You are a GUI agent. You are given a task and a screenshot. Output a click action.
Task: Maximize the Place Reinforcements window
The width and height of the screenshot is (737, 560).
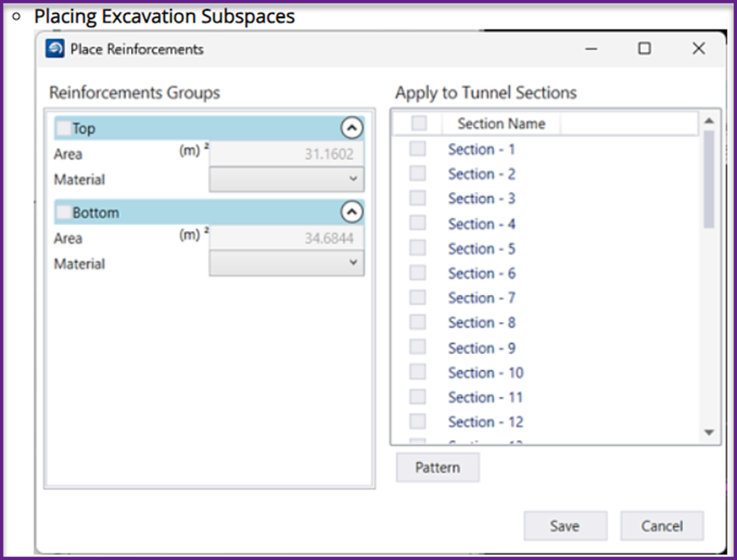(644, 49)
